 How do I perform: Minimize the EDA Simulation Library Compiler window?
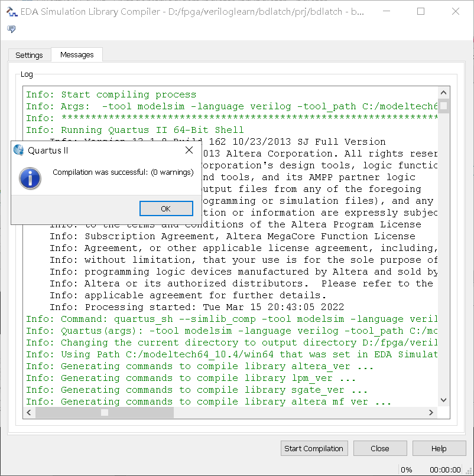click(x=387, y=12)
